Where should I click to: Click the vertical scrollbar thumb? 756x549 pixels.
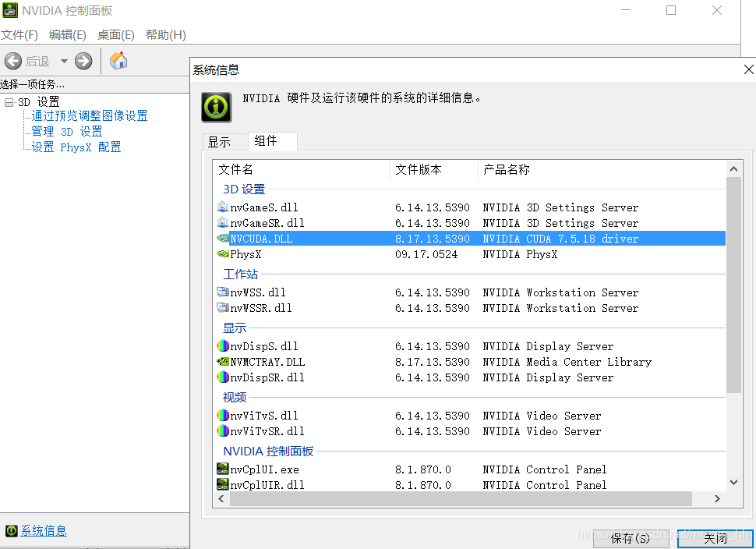(734, 285)
